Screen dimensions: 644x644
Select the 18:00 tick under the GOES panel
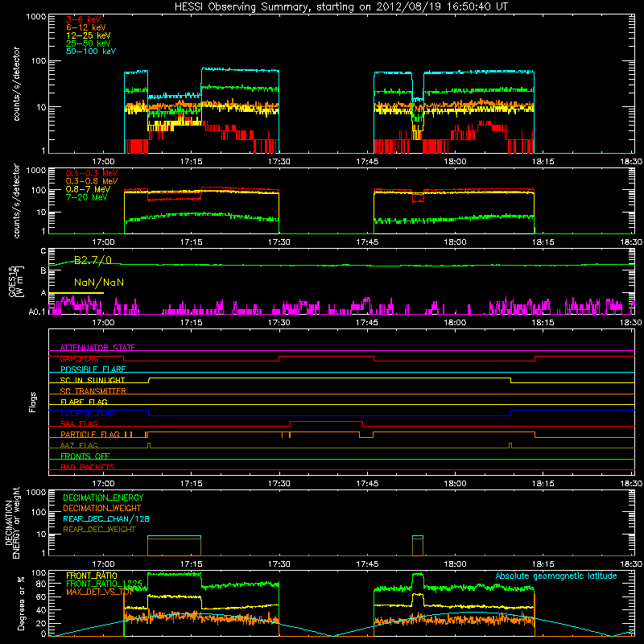point(455,323)
